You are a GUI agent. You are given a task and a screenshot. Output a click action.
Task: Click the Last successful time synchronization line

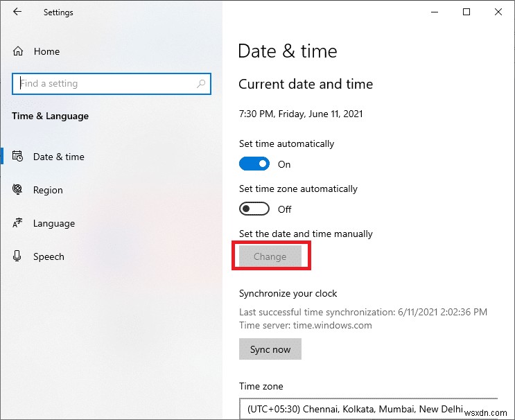tap(363, 312)
